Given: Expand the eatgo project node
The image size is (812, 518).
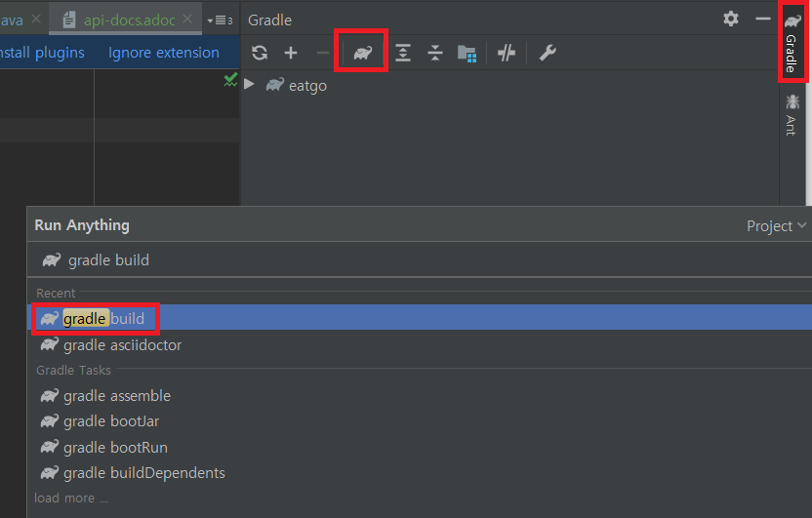Looking at the screenshot, I should point(249,84).
